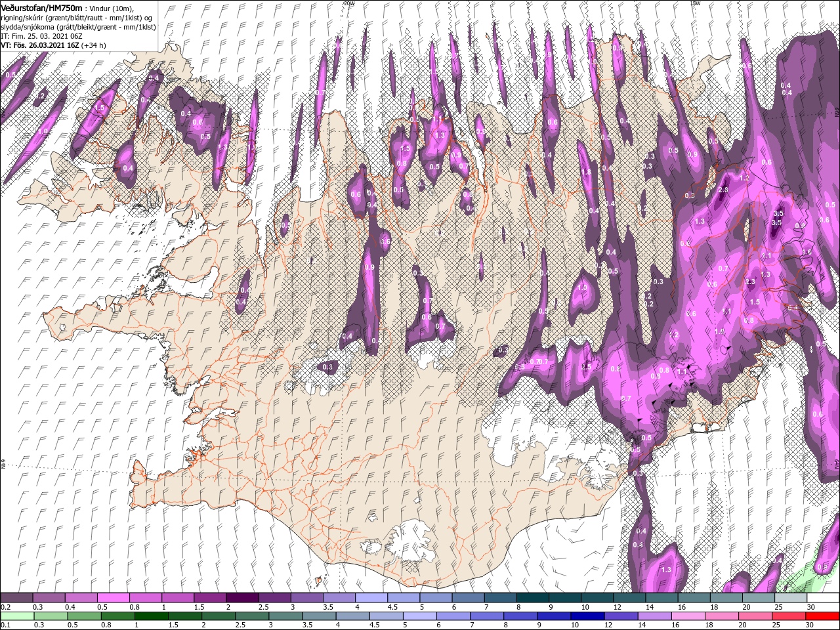Click the '0.1' label on the rain scale
This screenshot has width=840, height=630.
coord(4,625)
